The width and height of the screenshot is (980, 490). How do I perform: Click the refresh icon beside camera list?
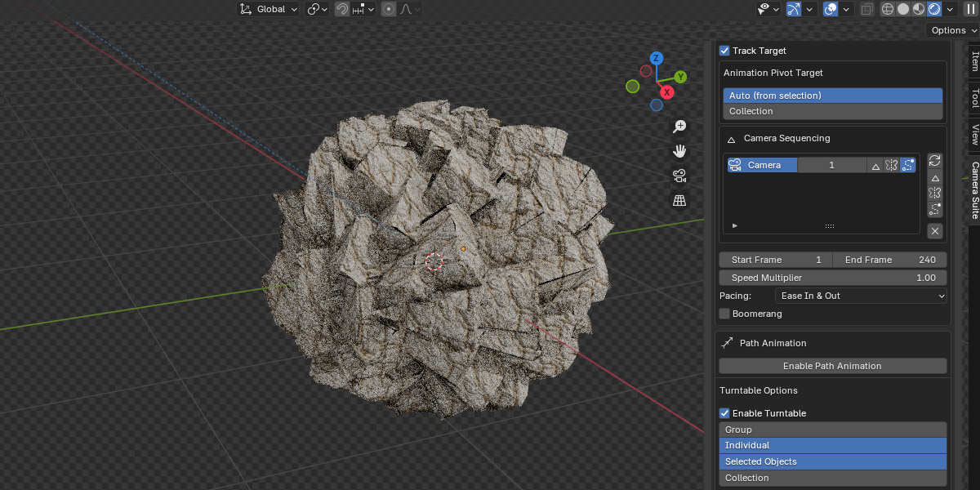coord(935,161)
